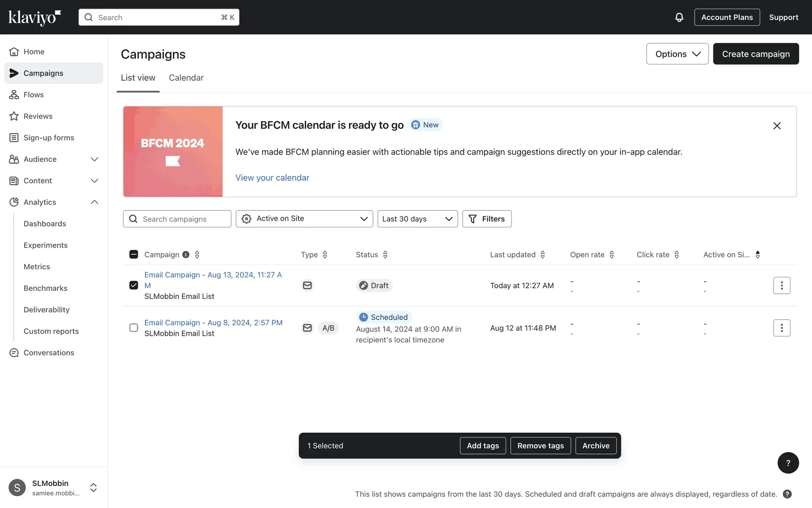The width and height of the screenshot is (812, 508).
Task: Switch to the Calendar tab
Action: [186, 78]
